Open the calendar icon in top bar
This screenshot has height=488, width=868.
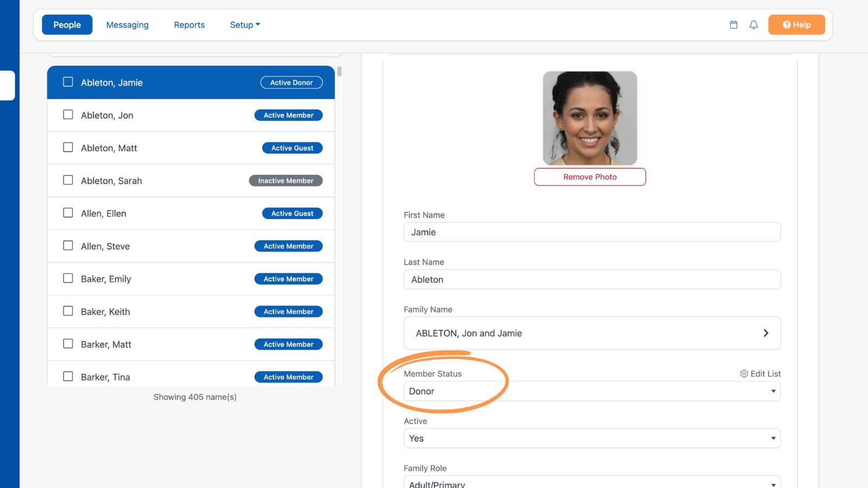pos(733,25)
